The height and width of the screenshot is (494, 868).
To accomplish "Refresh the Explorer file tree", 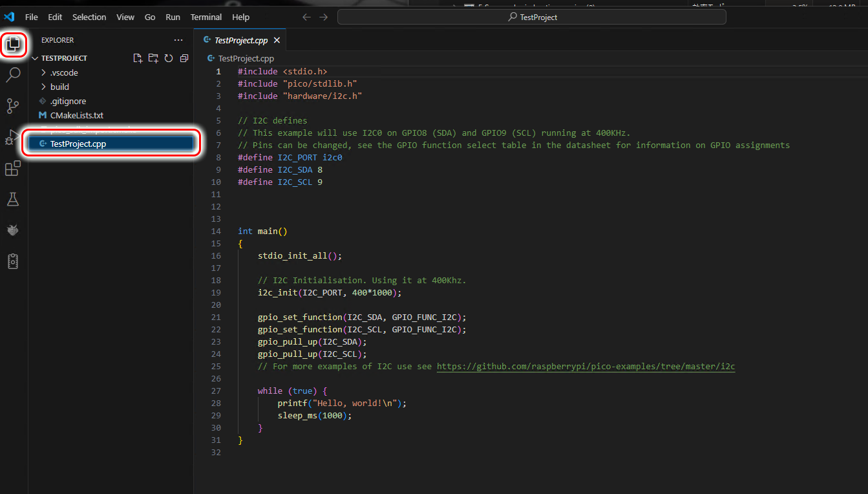I will click(x=169, y=58).
